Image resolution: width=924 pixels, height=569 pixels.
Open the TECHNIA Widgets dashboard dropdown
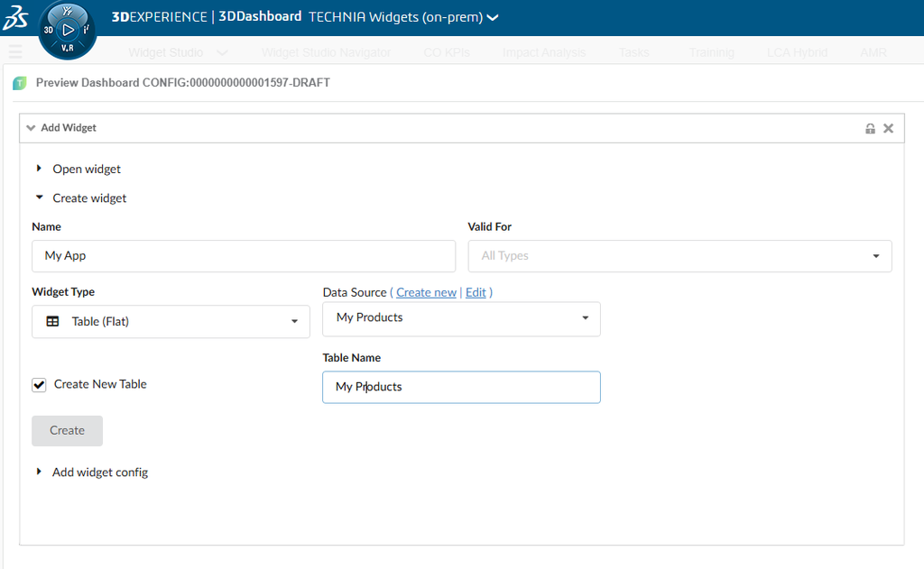(x=493, y=18)
